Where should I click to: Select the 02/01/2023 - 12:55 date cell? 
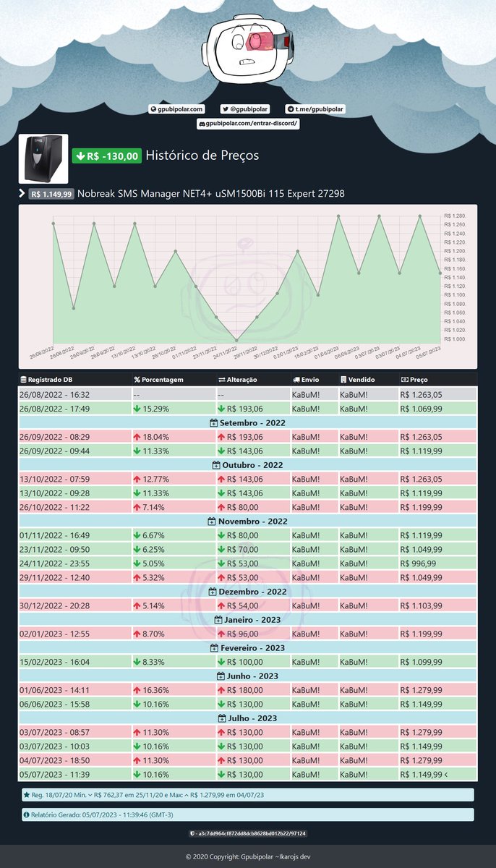pyautogui.click(x=74, y=634)
